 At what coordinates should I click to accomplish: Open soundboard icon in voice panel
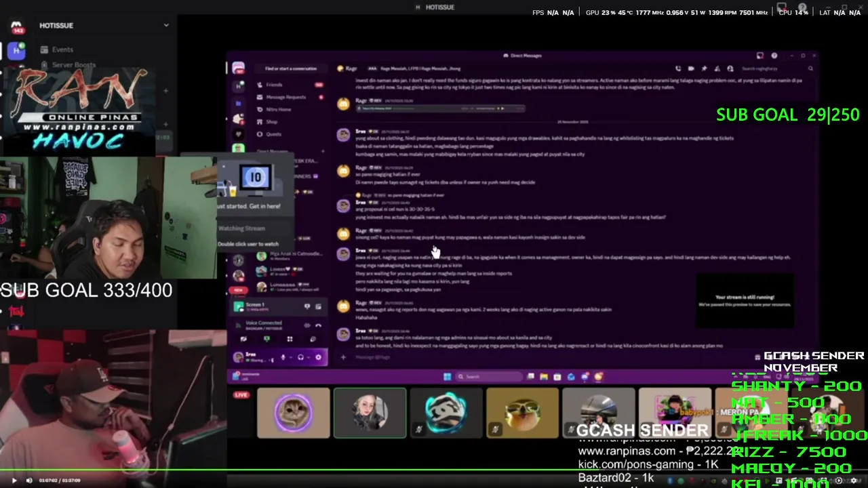[x=313, y=339]
